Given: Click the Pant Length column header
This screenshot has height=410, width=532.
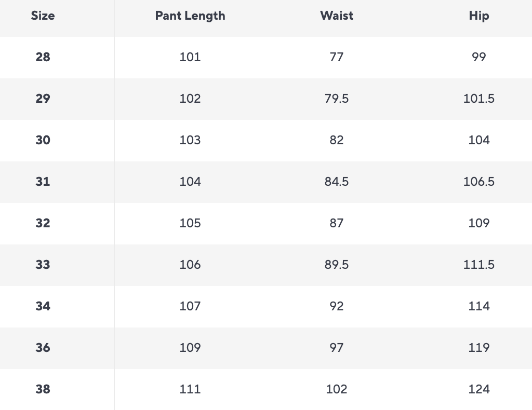Looking at the screenshot, I should [x=190, y=16].
